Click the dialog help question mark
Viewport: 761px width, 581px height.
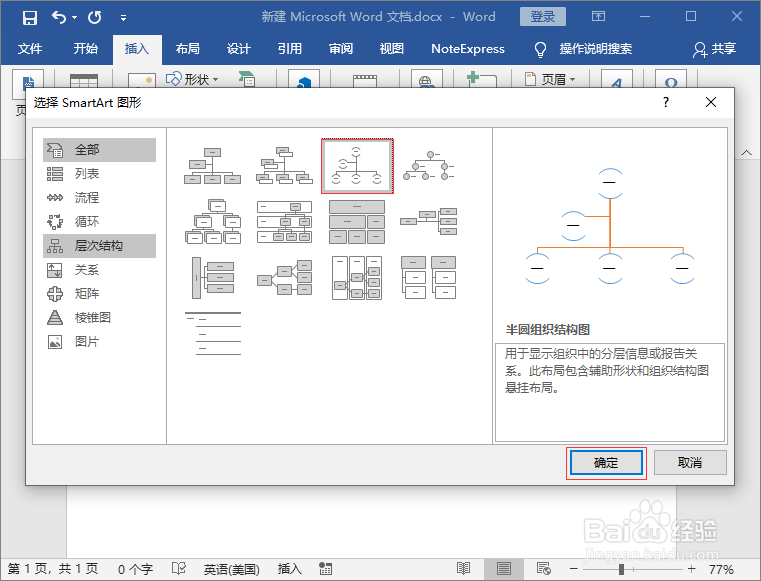pyautogui.click(x=665, y=102)
